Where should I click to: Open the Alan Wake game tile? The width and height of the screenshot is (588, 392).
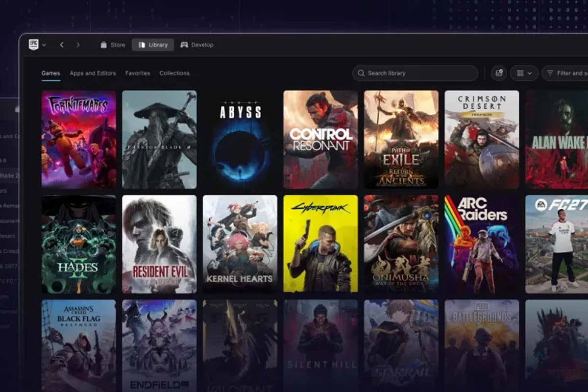click(x=557, y=139)
